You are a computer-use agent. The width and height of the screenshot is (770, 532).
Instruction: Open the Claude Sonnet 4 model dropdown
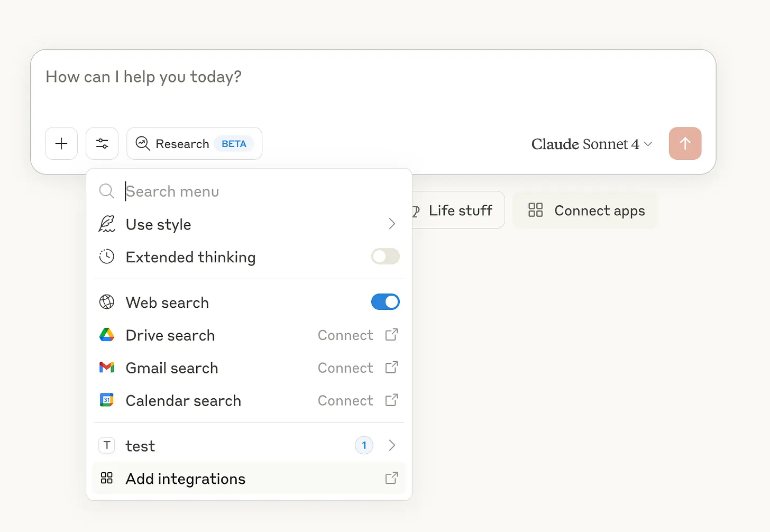[592, 144]
